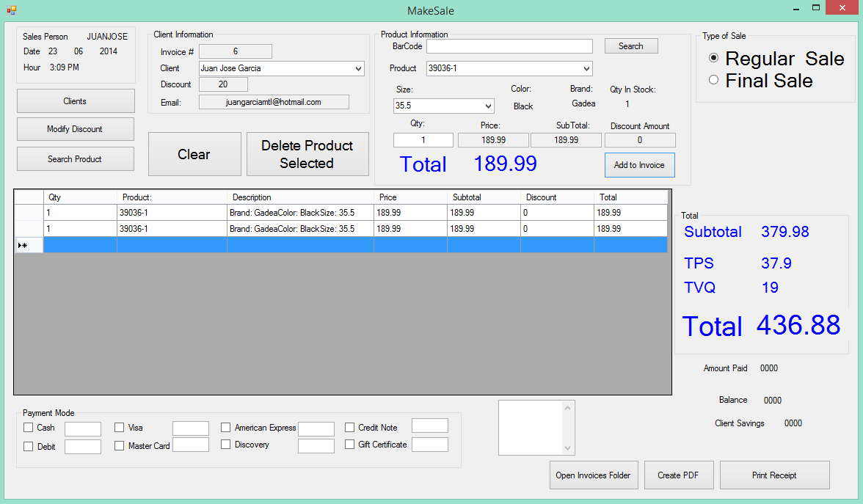This screenshot has width=863, height=504.
Task: Click the Price field showing 189.99
Action: click(494, 140)
